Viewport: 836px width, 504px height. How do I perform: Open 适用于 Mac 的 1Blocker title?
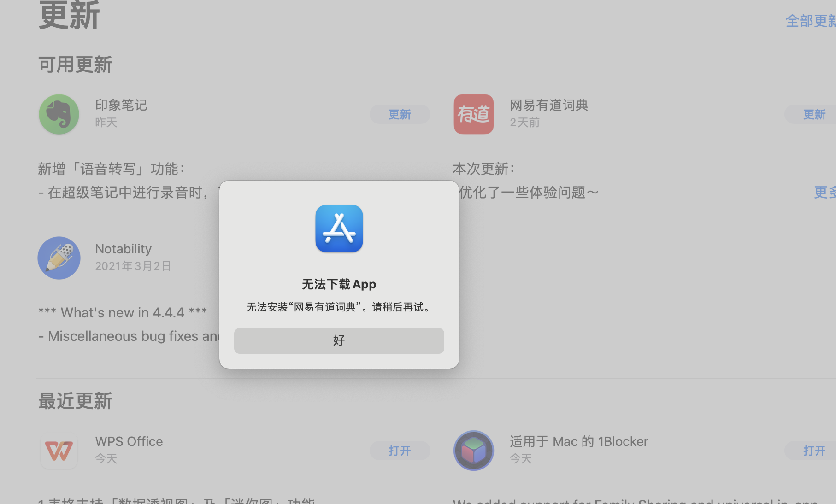pyautogui.click(x=578, y=441)
